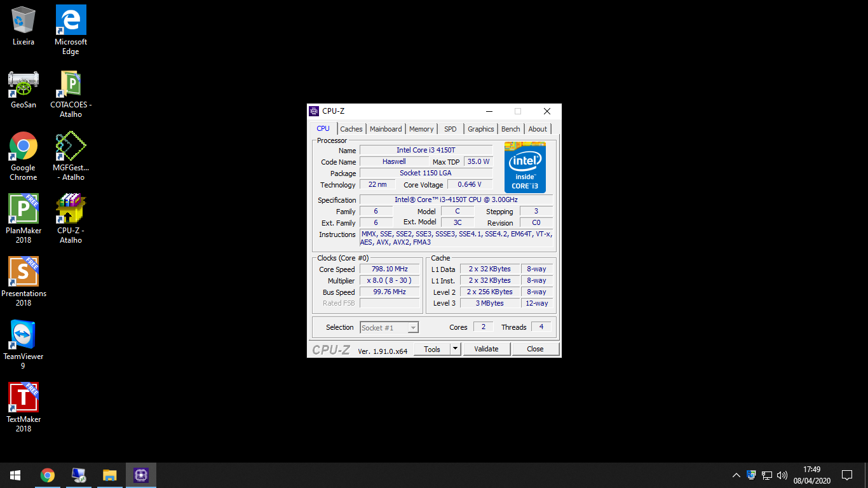This screenshot has height=488, width=868.
Task: Open the PlanMaker 2018 desktop icon
Action: pos(24,219)
